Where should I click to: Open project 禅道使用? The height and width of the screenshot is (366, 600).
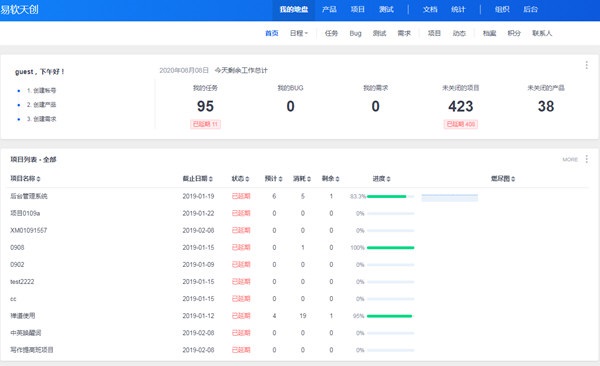(x=23, y=316)
